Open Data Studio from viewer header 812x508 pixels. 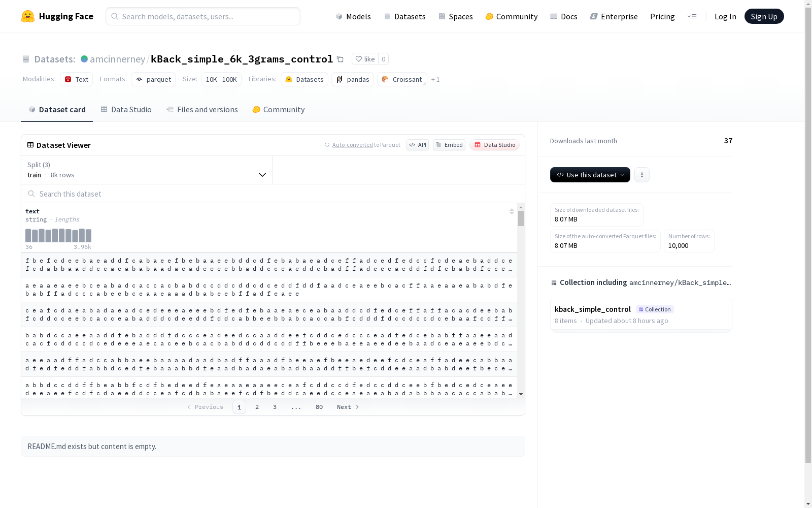coord(494,145)
